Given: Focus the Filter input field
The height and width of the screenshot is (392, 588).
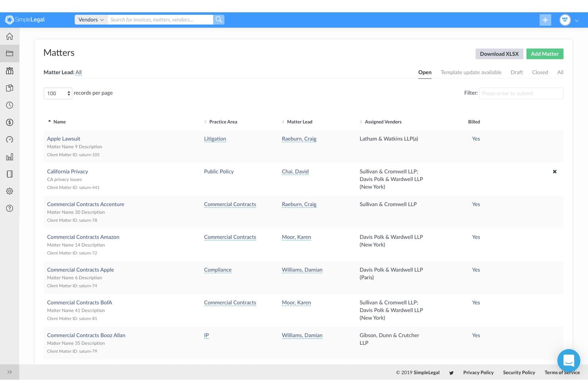Looking at the screenshot, I should (521, 93).
